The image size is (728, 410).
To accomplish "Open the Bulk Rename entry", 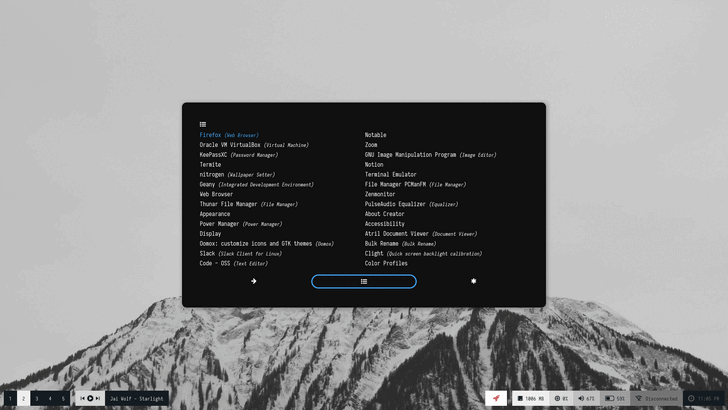I will [401, 244].
